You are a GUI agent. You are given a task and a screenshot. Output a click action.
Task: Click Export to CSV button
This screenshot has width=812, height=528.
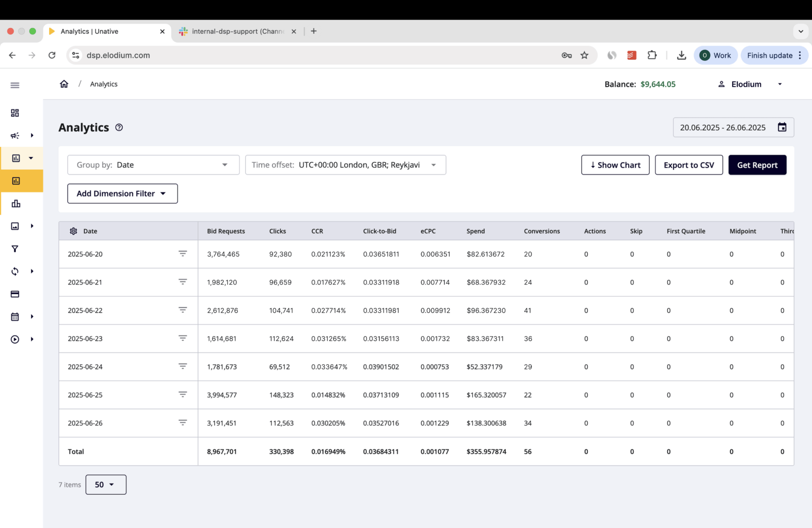(x=688, y=165)
